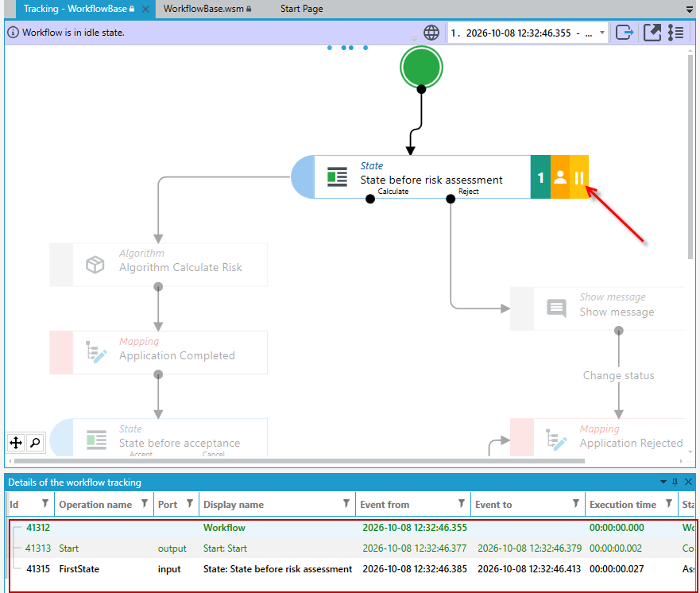The width and height of the screenshot is (700, 593).
Task: Select tracking row 41313 Start
Action: coord(352,548)
